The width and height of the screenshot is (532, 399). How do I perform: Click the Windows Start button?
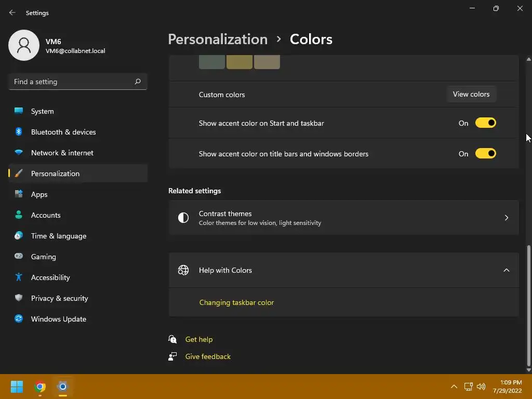(17, 387)
